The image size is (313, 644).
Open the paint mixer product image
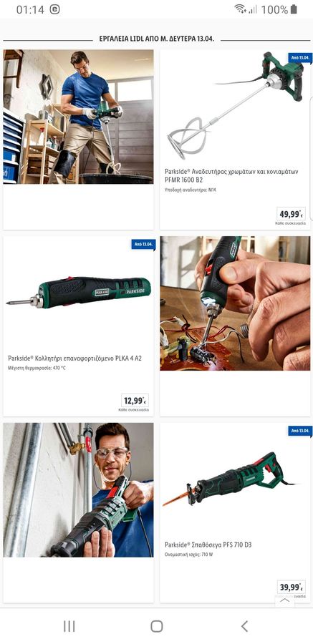[235, 106]
